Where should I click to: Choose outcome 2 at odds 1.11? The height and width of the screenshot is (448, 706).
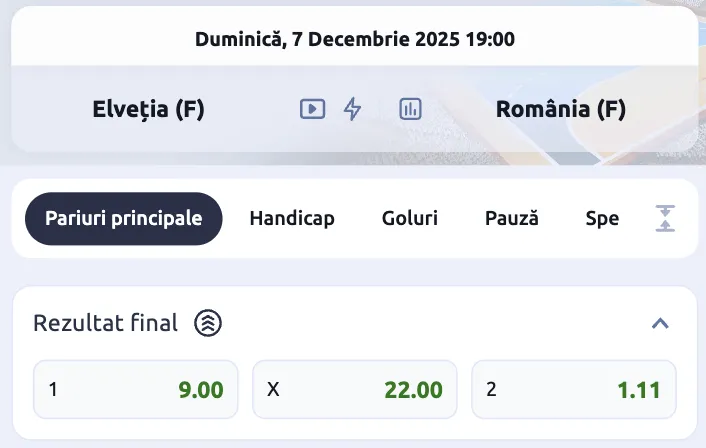[574, 389]
